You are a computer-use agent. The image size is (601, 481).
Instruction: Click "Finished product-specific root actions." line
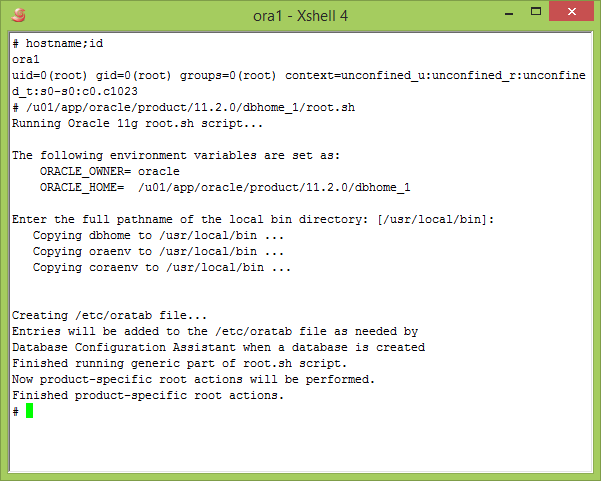148,396
